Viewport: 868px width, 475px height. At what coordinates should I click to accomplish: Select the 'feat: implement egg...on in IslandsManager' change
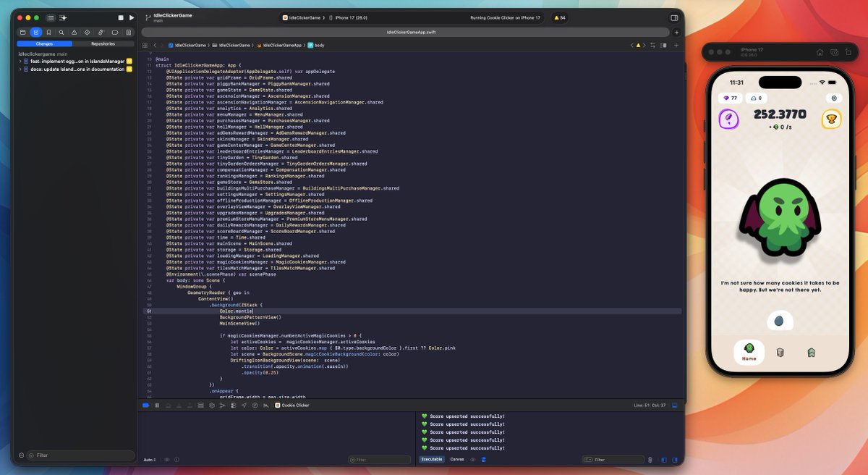[77, 61]
